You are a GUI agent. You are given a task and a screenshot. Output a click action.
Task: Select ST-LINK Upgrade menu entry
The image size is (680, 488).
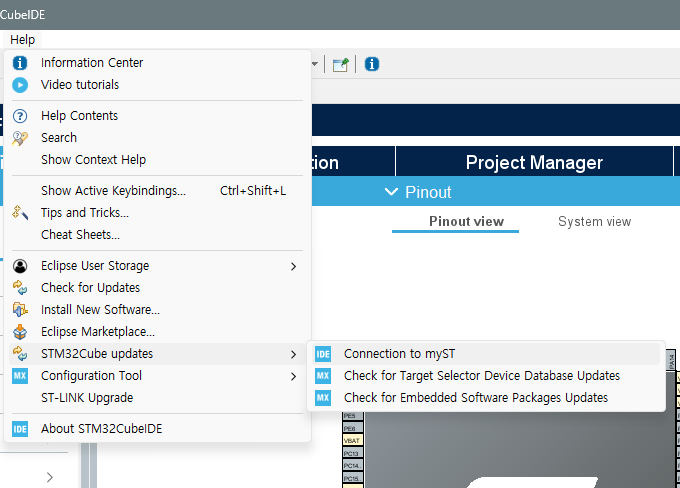click(157, 398)
